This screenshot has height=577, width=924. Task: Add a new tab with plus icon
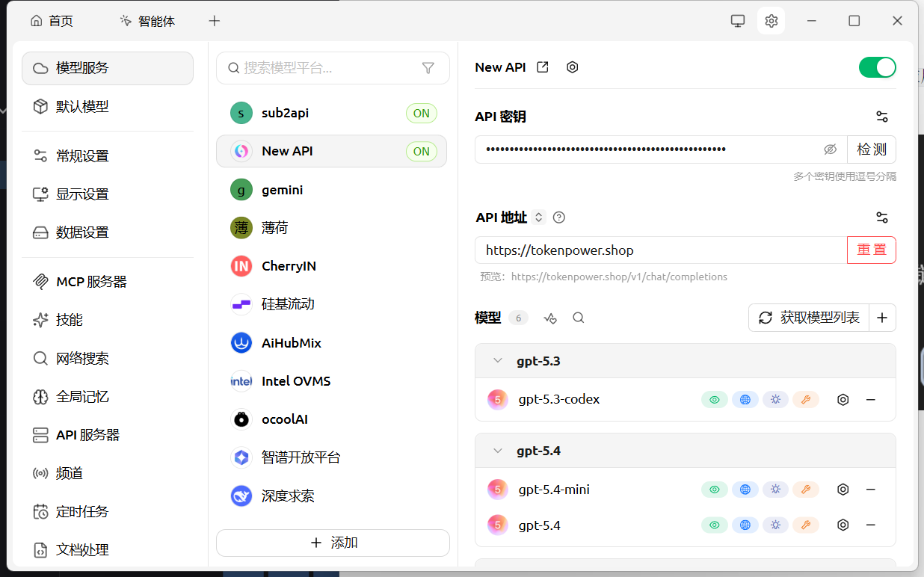215,21
